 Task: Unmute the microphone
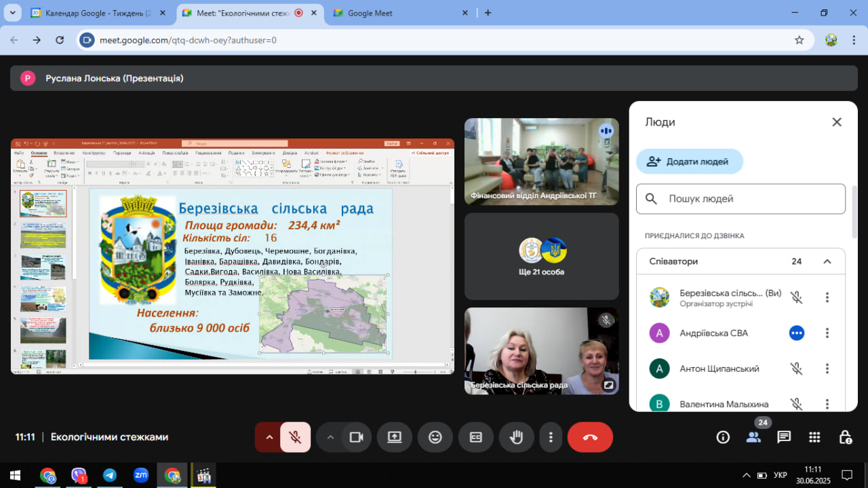(295, 437)
